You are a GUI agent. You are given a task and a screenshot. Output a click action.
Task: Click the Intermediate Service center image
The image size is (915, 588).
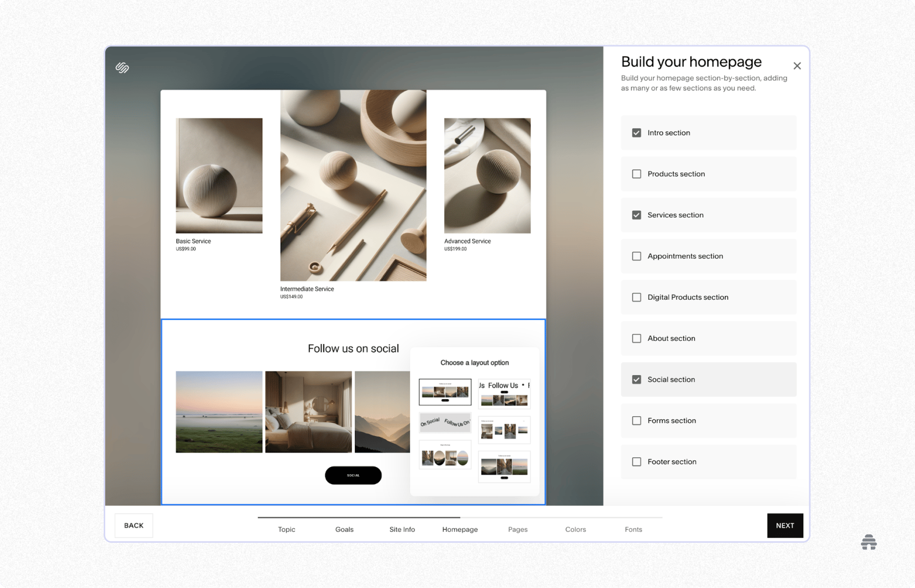click(x=353, y=185)
